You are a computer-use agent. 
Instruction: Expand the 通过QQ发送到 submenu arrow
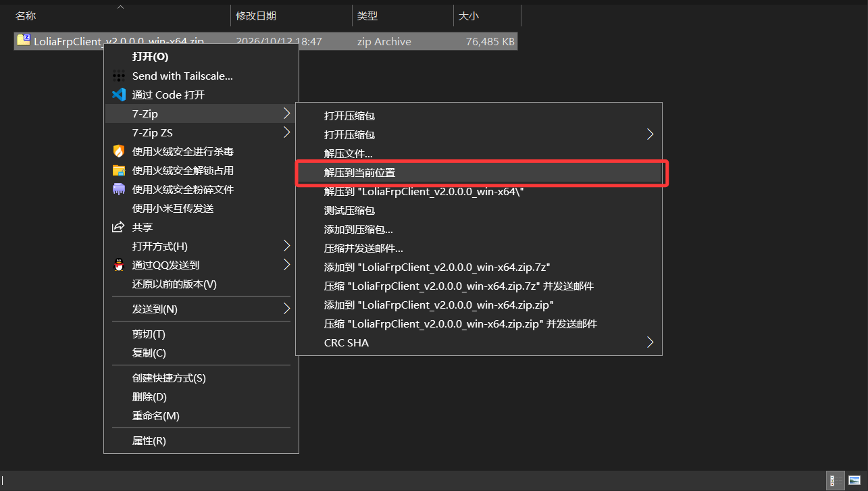[x=286, y=265]
